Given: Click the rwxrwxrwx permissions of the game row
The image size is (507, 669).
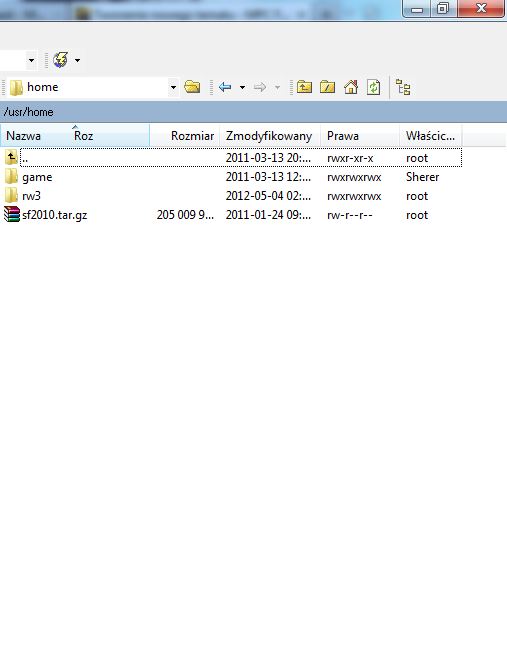Looking at the screenshot, I should pyautogui.click(x=354, y=177).
